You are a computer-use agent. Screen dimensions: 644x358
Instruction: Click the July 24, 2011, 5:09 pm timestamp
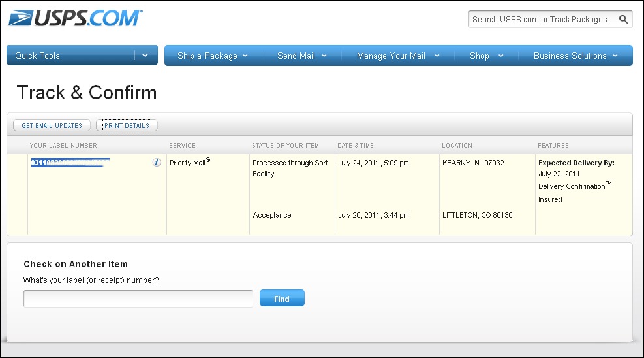(373, 163)
